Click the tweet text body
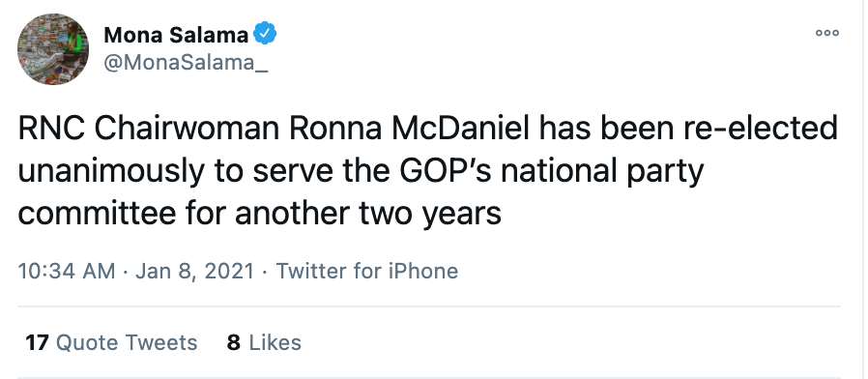Screen dimensions: 868x379 click(427, 172)
